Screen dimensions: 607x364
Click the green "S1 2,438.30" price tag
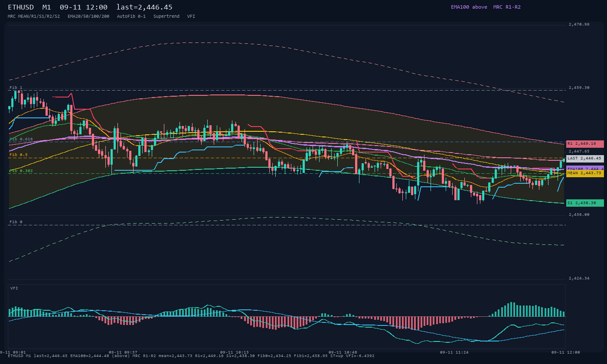(x=585, y=203)
